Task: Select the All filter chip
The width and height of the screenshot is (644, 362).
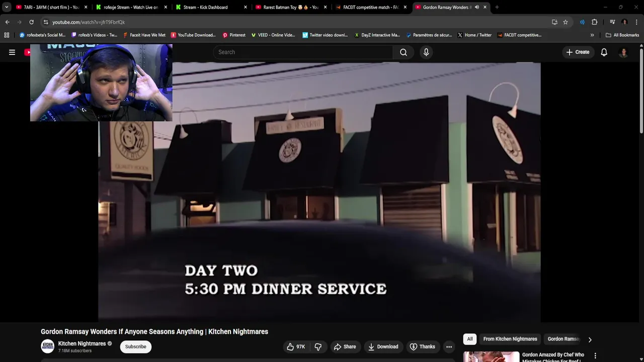Action: click(x=470, y=339)
